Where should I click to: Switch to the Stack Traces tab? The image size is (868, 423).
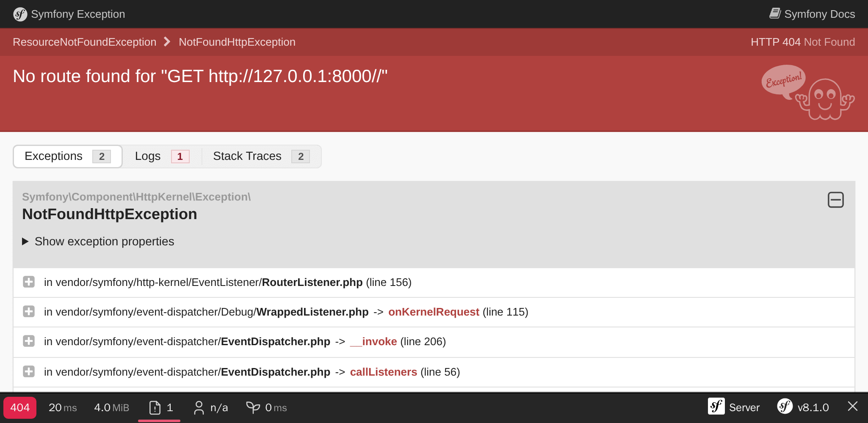261,157
